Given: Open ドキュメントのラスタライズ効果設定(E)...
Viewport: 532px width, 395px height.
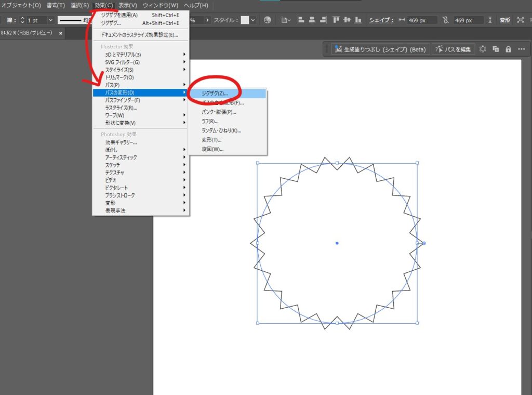Looking at the screenshot, I should pyautogui.click(x=141, y=35).
